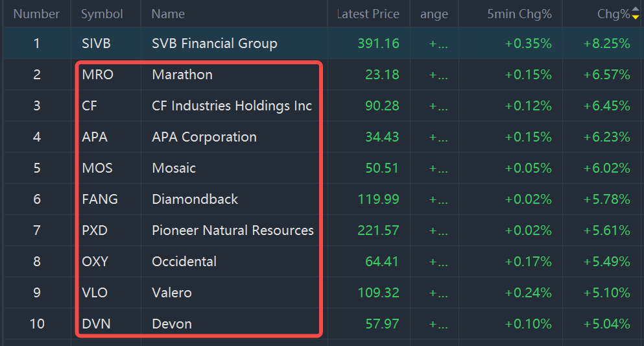Click Devon latest price 57.97
This screenshot has width=644, height=346.
[382, 324]
